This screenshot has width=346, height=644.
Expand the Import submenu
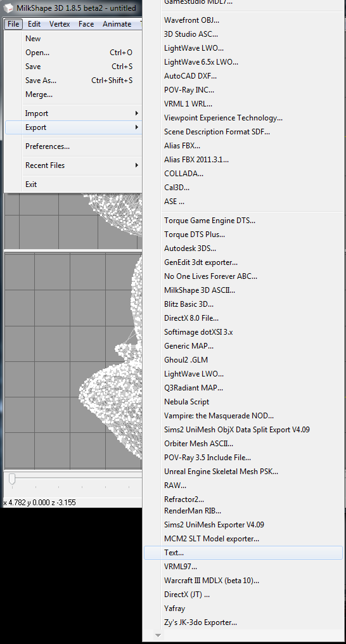pyautogui.click(x=73, y=113)
